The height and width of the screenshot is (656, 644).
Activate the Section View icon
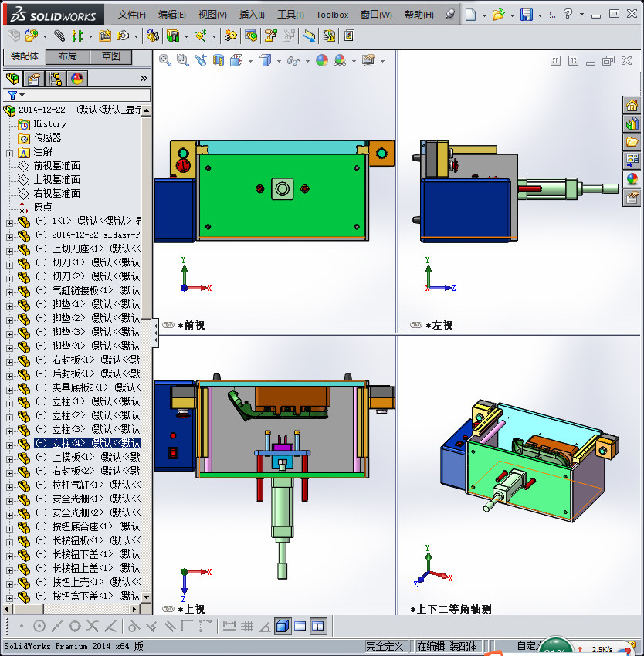click(219, 61)
